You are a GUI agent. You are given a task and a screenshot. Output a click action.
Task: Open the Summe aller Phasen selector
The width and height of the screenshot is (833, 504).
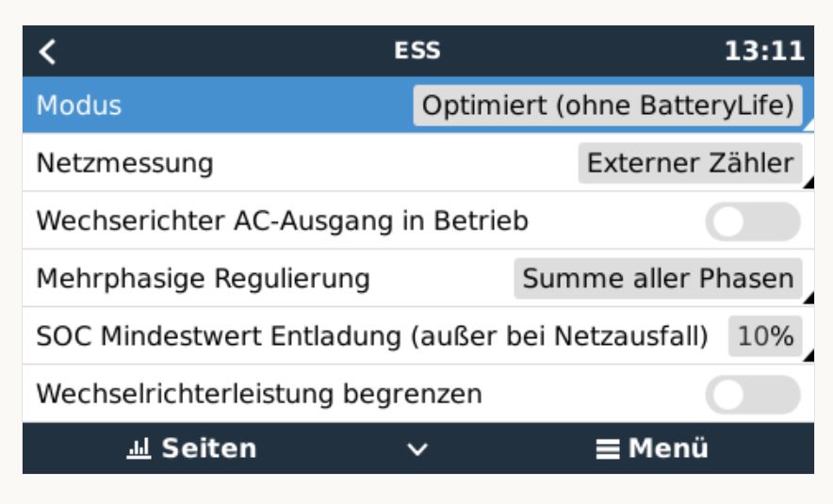pyautogui.click(x=658, y=279)
